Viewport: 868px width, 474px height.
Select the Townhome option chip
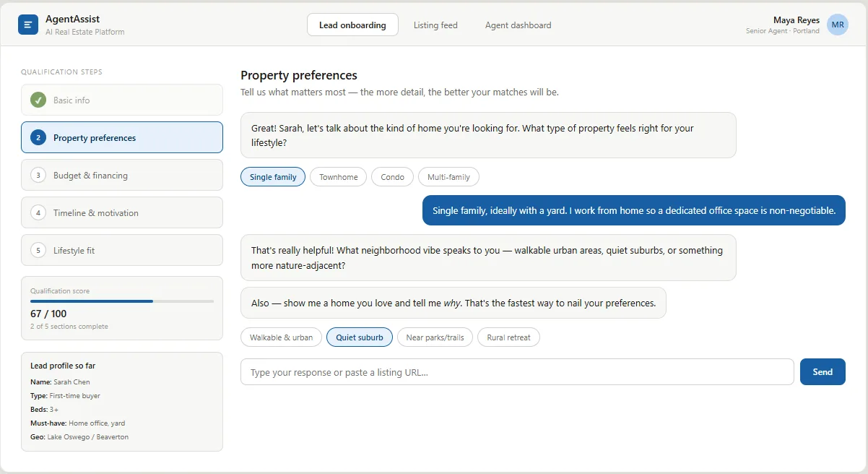338,177
